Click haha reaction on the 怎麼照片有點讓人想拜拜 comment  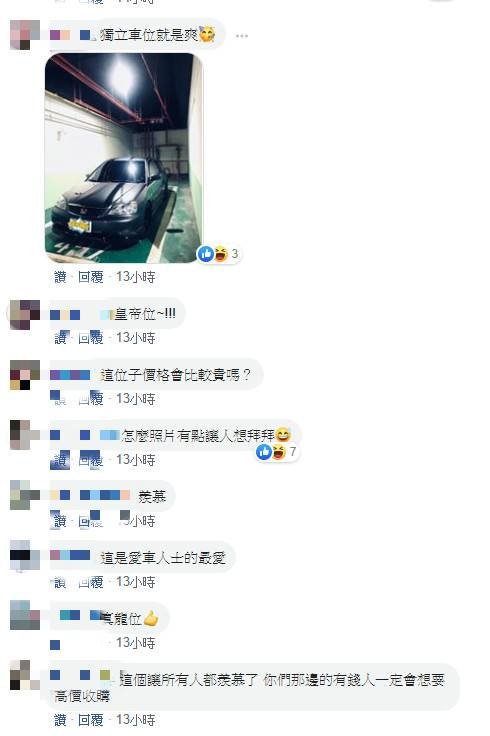click(279, 452)
